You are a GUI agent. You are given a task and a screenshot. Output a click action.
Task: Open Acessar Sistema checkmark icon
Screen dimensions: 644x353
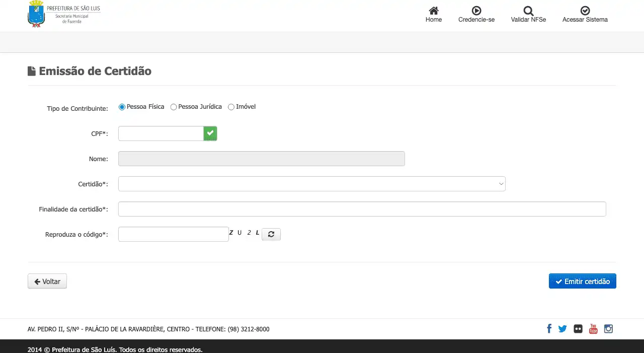(x=585, y=11)
